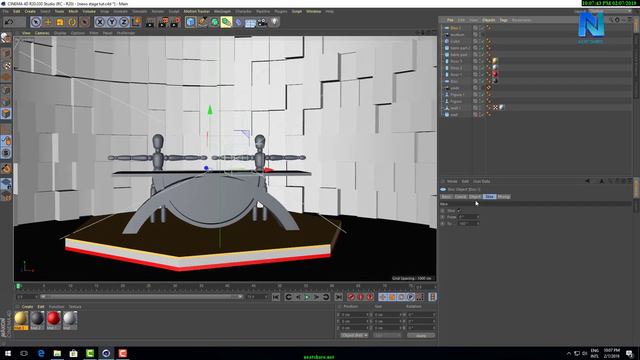This screenshot has height=360, width=640.
Task: Toggle the Z axis lock
Action: 124,22
